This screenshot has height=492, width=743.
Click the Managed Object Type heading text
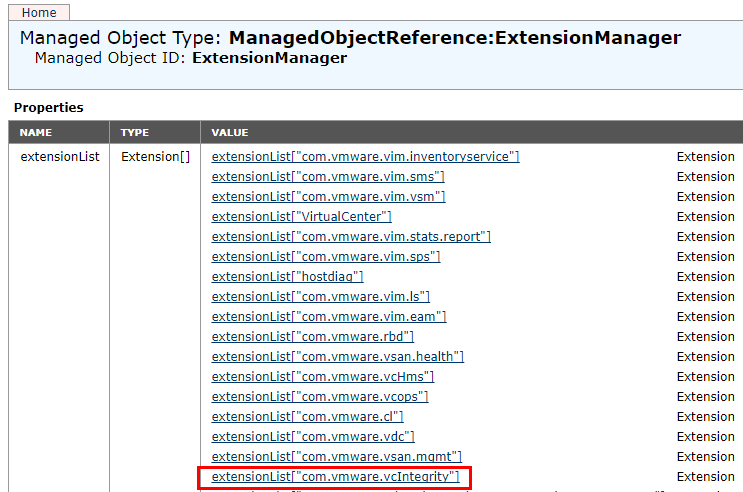350,37
